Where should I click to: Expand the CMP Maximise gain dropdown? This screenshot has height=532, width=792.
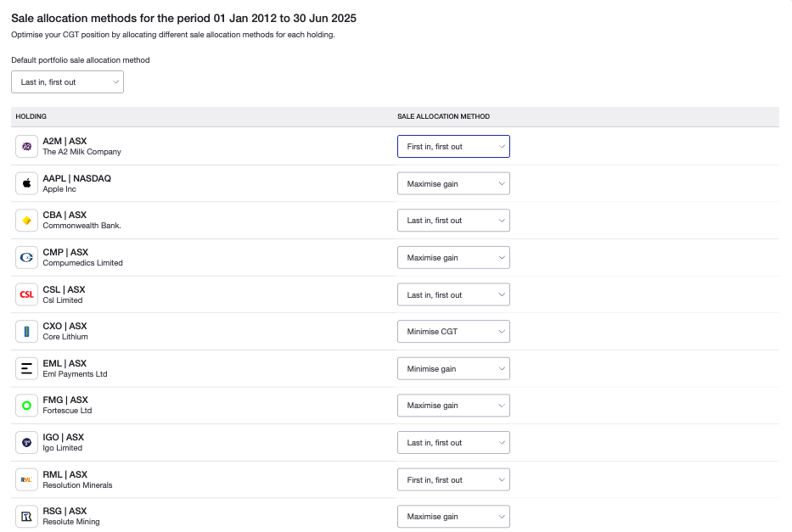pos(453,257)
